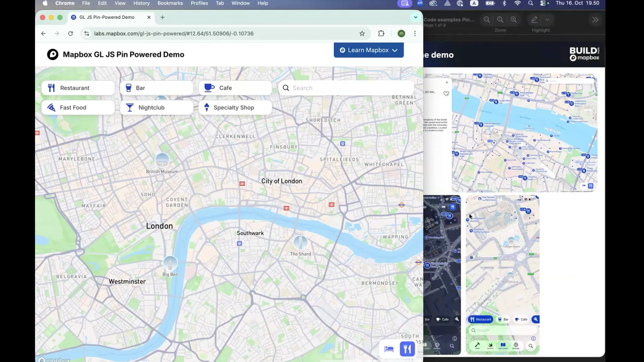Open Wi-Fi status in menu bar

click(x=518, y=3)
